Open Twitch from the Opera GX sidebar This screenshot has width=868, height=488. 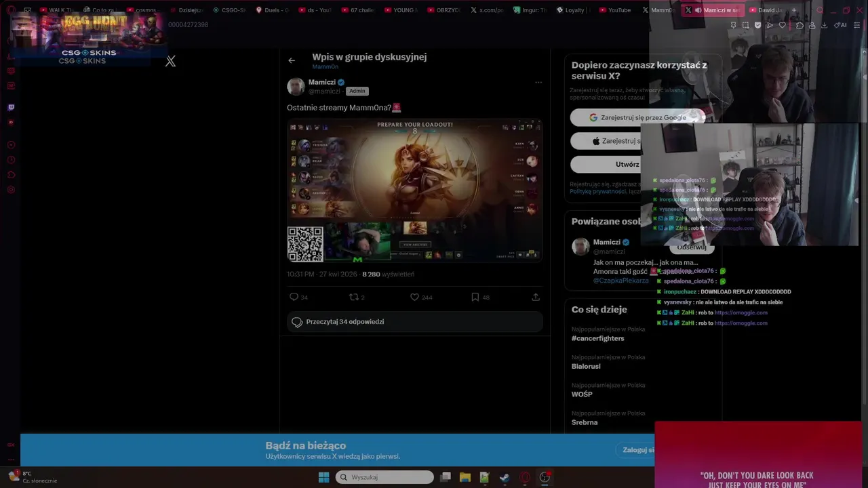[x=11, y=107]
